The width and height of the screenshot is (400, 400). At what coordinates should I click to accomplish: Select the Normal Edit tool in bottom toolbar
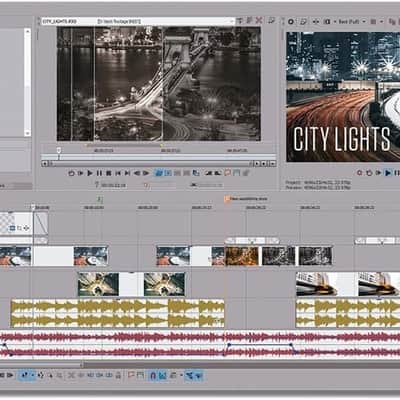[24, 375]
